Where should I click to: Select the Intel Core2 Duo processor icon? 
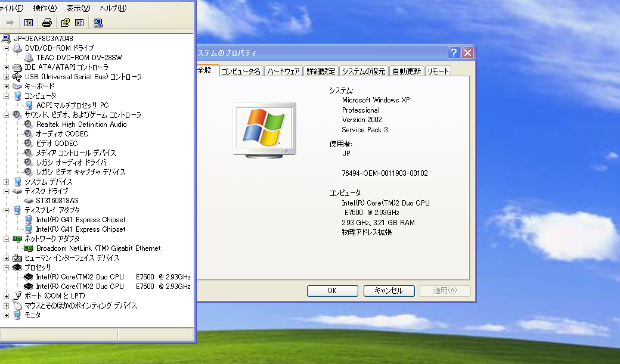click(x=28, y=277)
